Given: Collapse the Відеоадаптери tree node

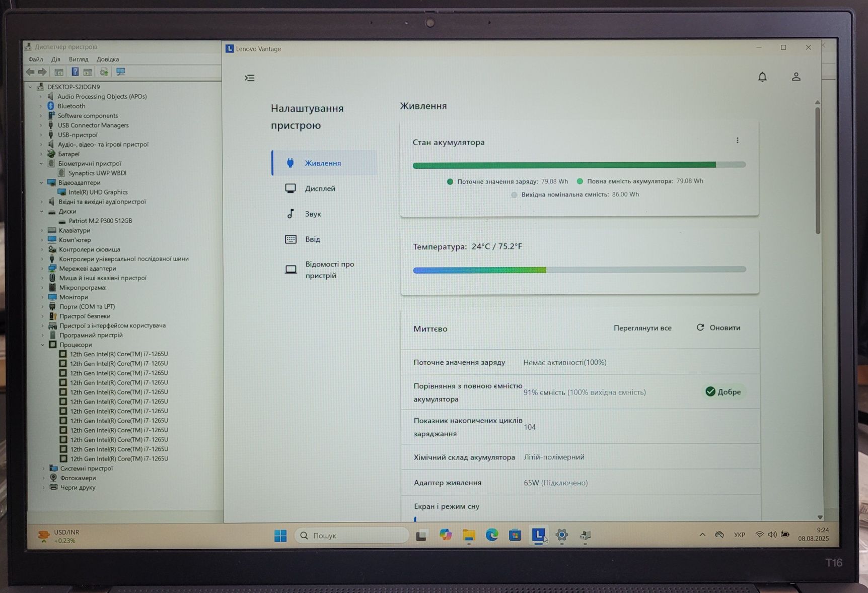Looking at the screenshot, I should click(x=42, y=183).
